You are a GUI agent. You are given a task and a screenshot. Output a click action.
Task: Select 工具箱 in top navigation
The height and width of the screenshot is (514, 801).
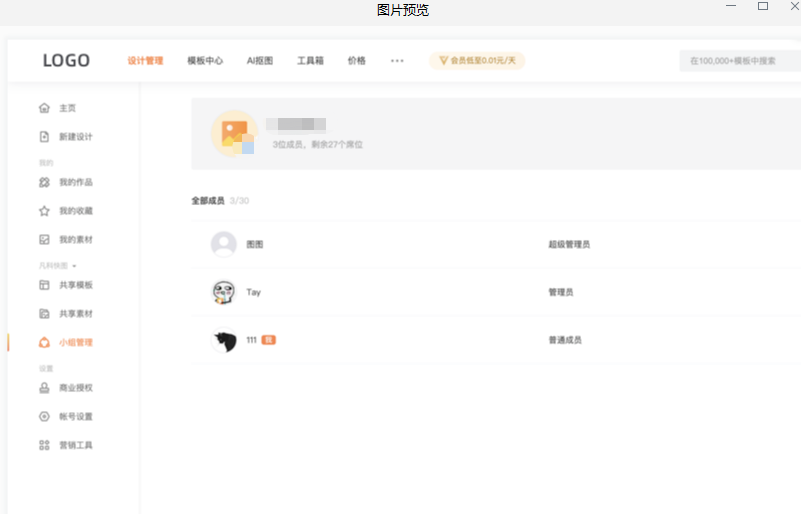(310, 61)
